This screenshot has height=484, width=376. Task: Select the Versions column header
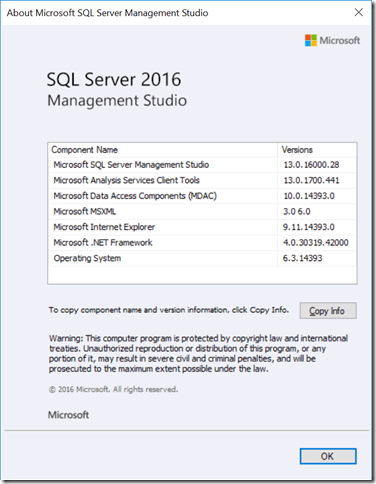(317, 150)
